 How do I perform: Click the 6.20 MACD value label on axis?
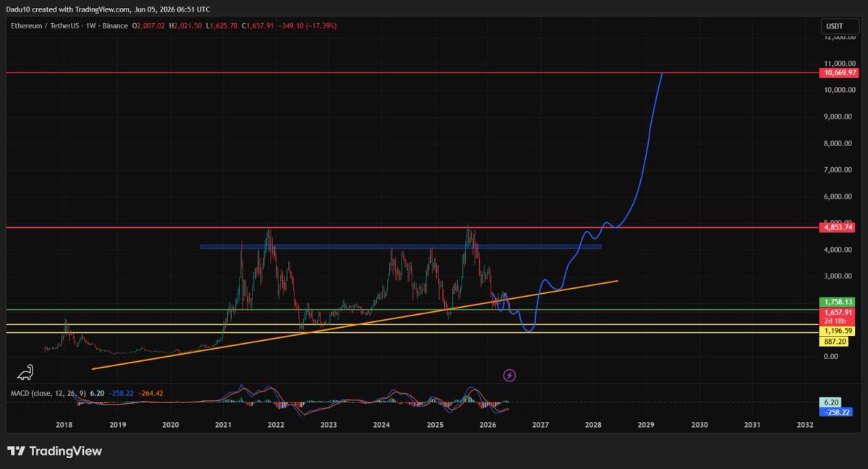[830, 402]
